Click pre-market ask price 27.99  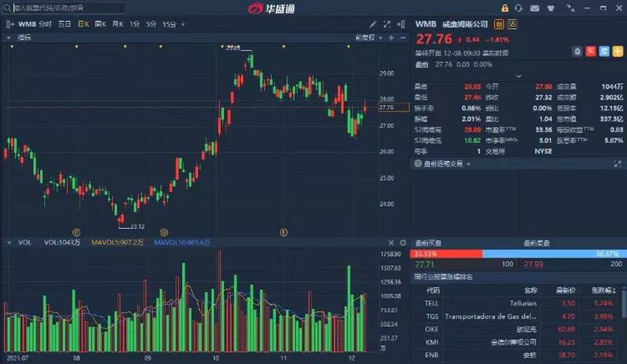533,264
